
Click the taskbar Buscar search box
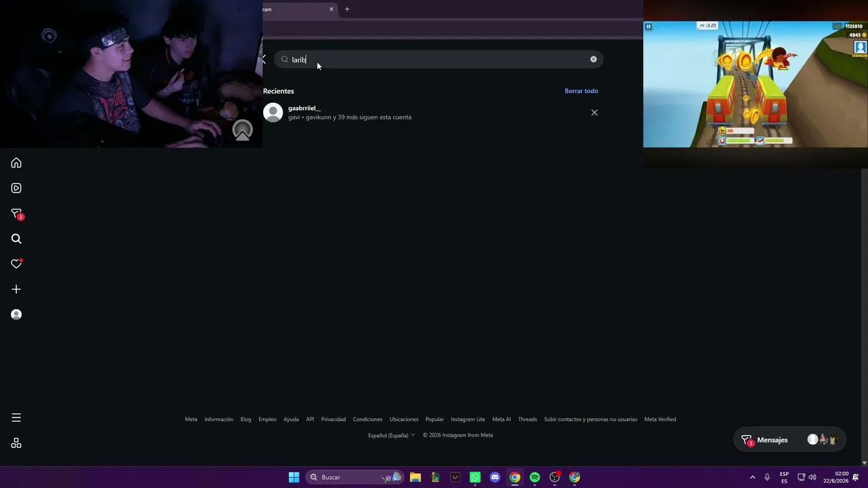coord(354,477)
